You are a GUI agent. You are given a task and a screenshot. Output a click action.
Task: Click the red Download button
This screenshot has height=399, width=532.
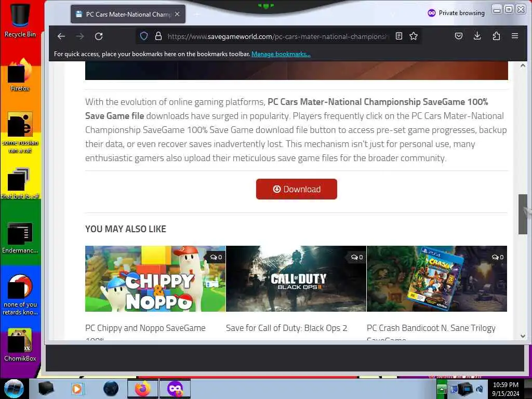[x=297, y=189]
